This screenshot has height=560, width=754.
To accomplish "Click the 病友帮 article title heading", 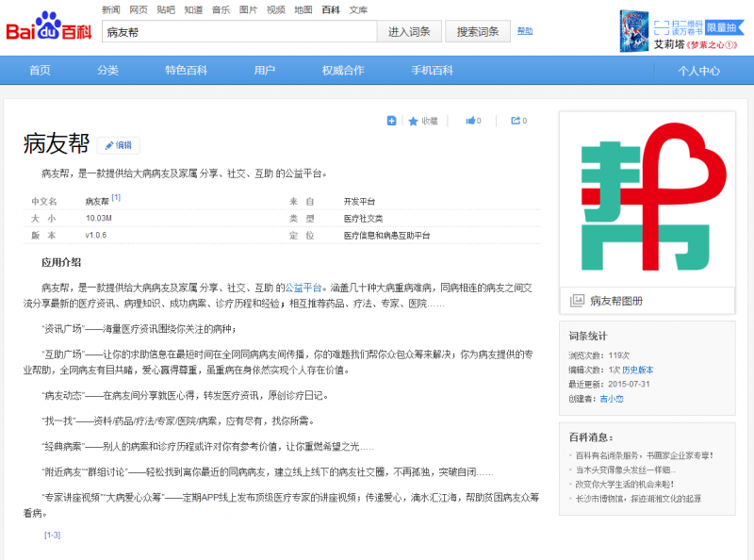I will pos(57,143).
